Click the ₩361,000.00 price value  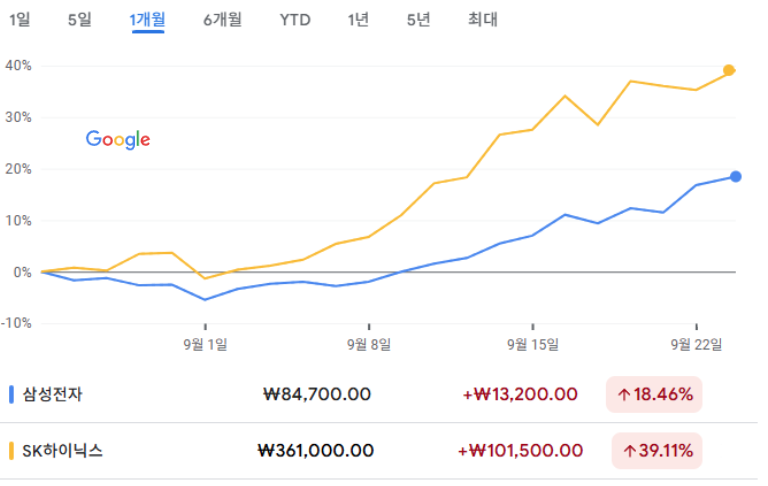pos(315,451)
